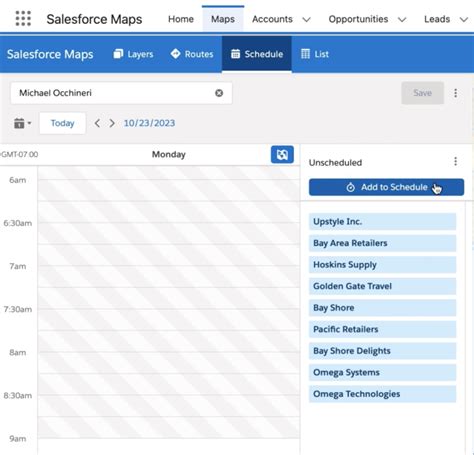Open the Leads tab
Screen dimensions: 474x455
(x=437, y=19)
